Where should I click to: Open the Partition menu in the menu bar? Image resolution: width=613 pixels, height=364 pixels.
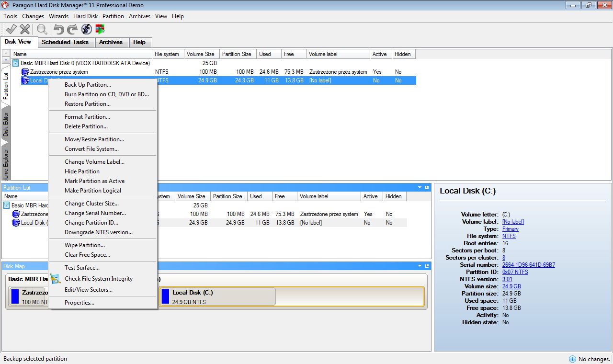coord(113,16)
